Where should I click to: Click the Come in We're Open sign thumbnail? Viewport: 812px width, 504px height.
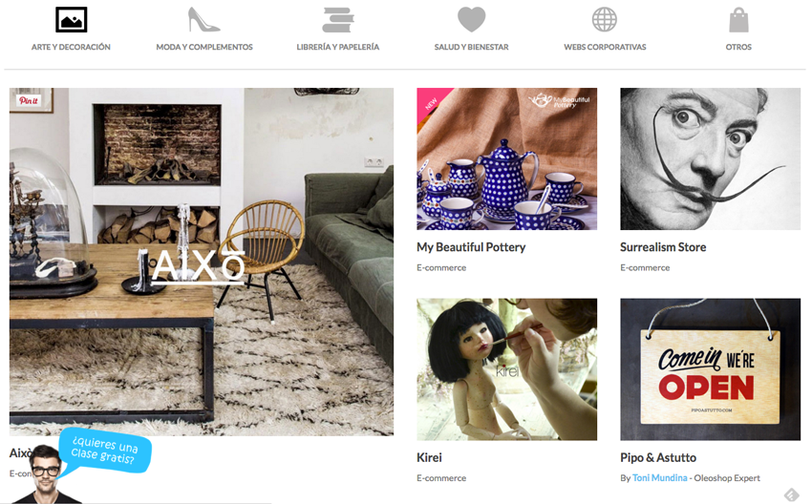(x=710, y=369)
